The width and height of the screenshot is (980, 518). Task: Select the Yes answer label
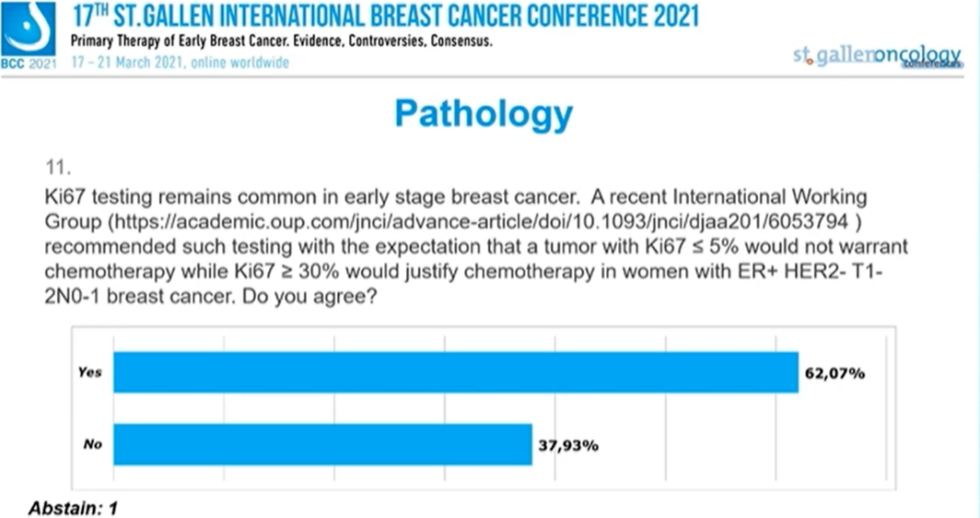[x=90, y=372]
